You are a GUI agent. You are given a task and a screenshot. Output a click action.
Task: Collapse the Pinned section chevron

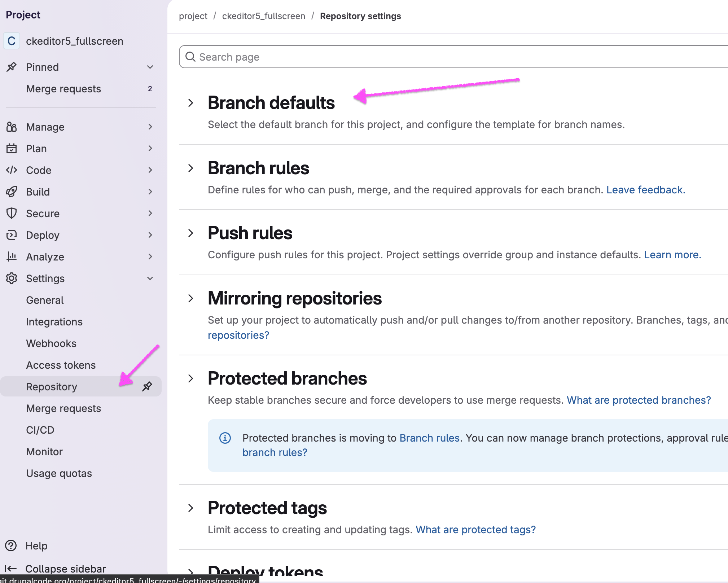click(x=150, y=67)
